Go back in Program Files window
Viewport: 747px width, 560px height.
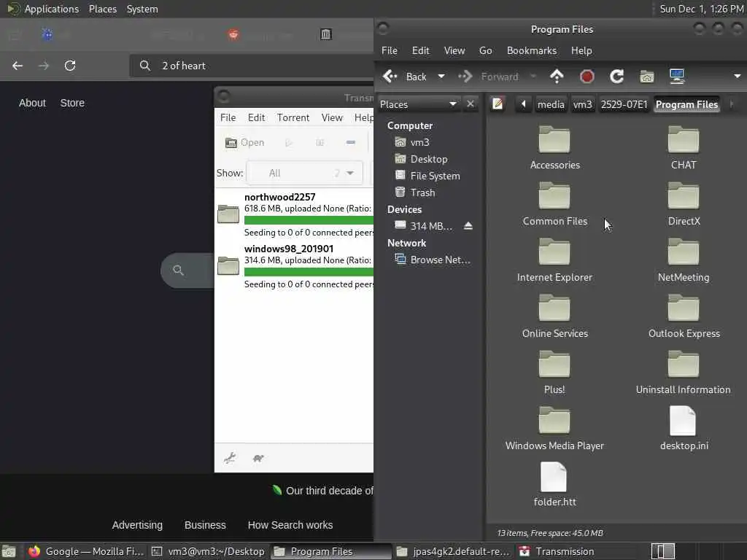[405, 77]
